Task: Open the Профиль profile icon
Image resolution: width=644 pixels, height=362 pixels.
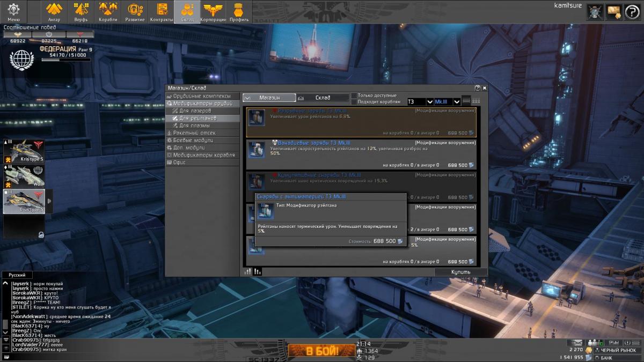Action: (239, 11)
